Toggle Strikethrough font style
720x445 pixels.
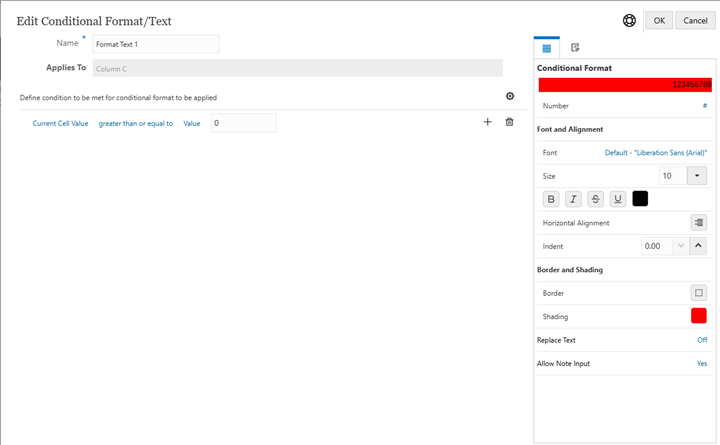pos(596,199)
